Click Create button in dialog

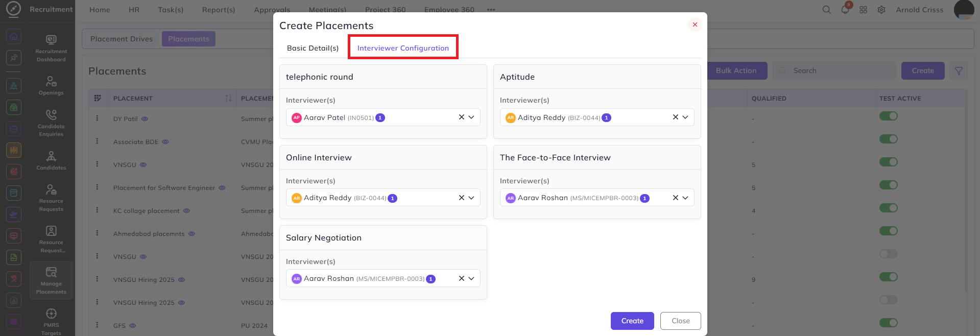click(632, 321)
